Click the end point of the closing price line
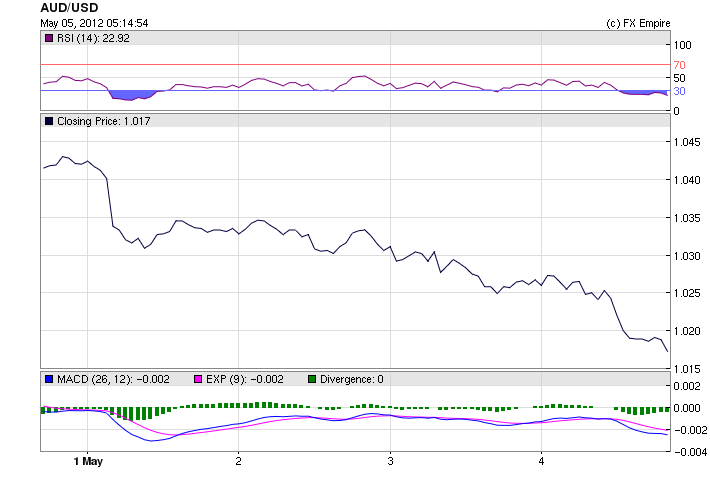The width and height of the screenshot is (710, 487). (x=667, y=351)
